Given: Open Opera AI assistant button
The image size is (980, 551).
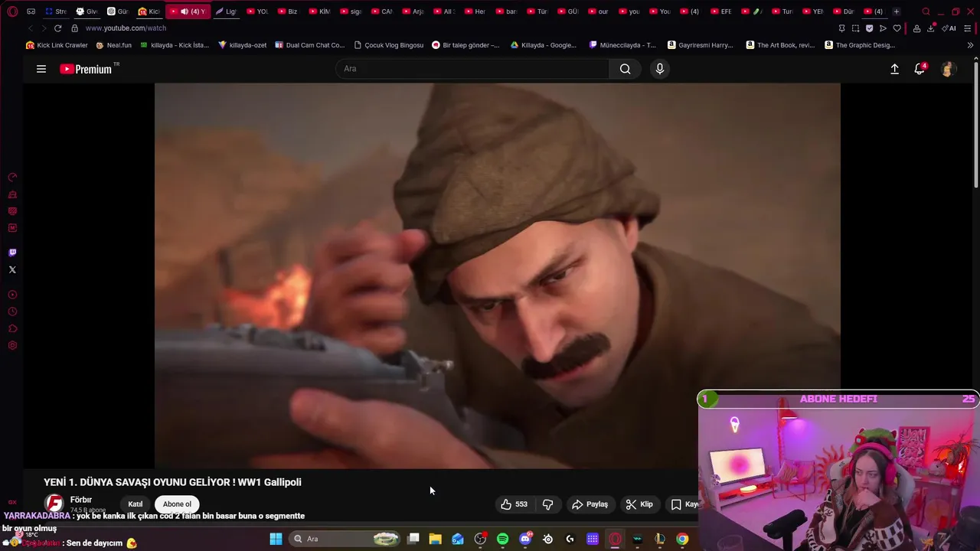Looking at the screenshot, I should pos(949,28).
